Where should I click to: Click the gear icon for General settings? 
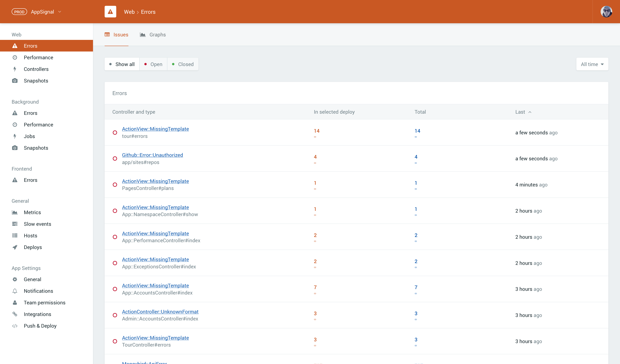(15, 279)
